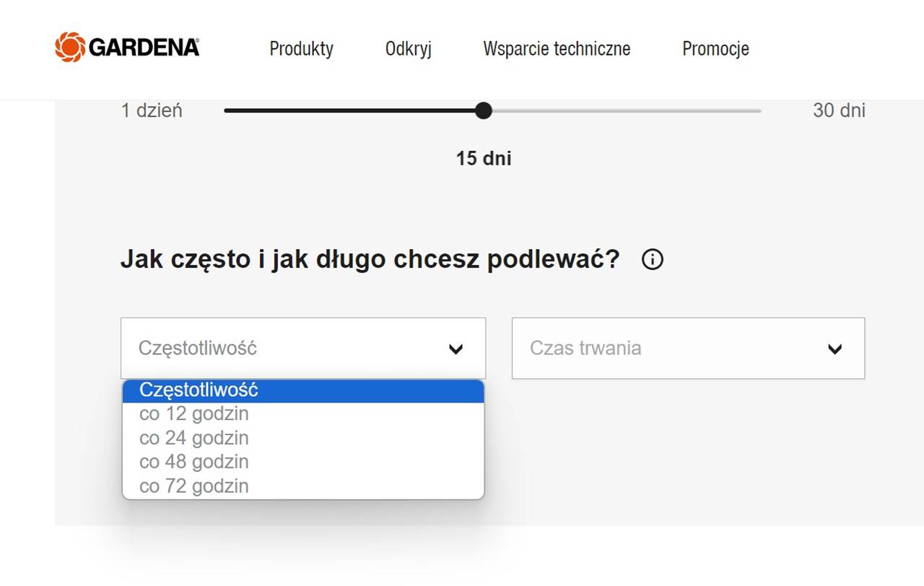The image size is (924, 586).
Task: Select the co 24 godzin option
Action: [193, 437]
